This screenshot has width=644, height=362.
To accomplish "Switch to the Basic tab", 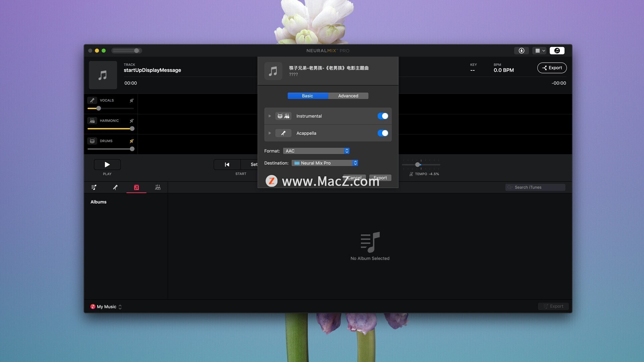I will pyautogui.click(x=308, y=96).
